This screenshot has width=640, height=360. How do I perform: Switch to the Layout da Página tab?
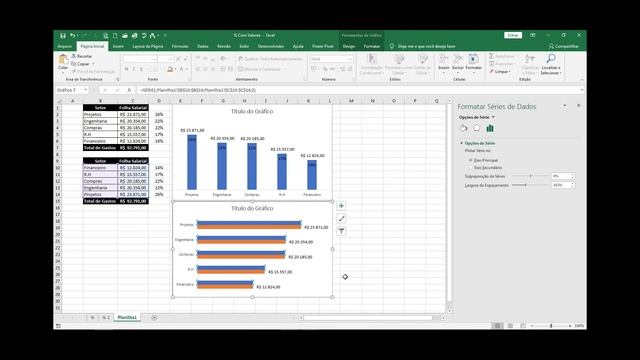[148, 46]
